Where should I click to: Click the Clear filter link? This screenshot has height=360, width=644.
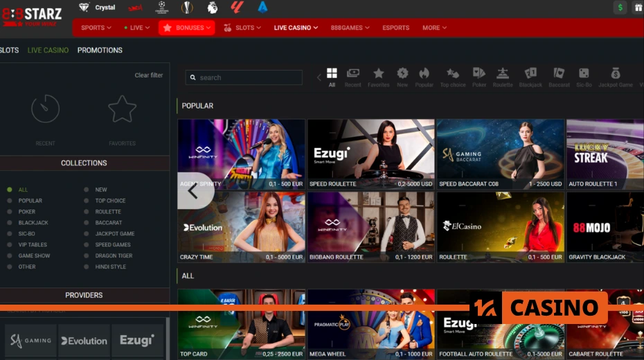(149, 75)
